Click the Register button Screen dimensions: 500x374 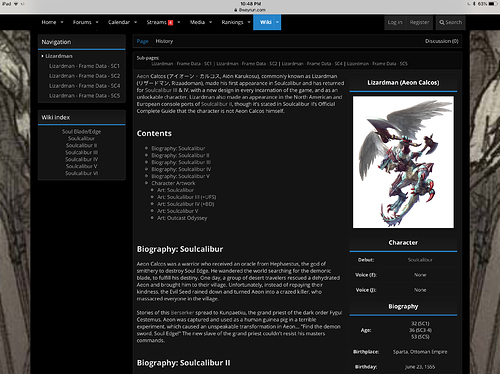click(419, 22)
